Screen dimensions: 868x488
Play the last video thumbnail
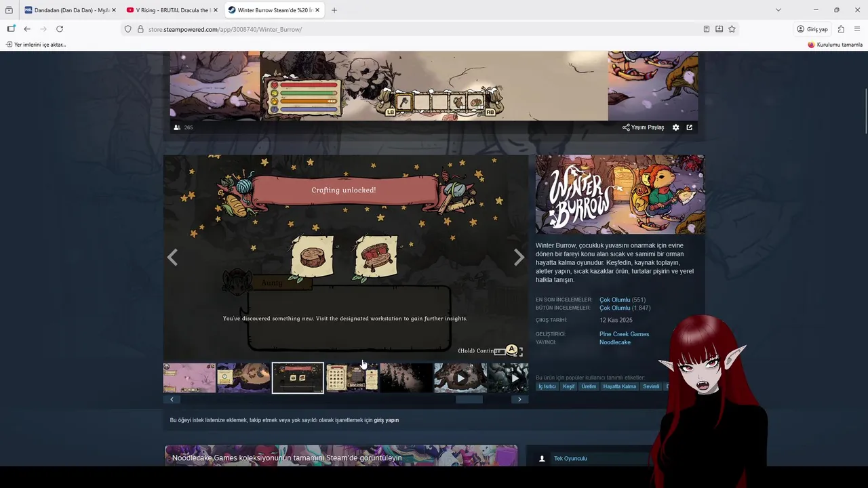pyautogui.click(x=509, y=378)
